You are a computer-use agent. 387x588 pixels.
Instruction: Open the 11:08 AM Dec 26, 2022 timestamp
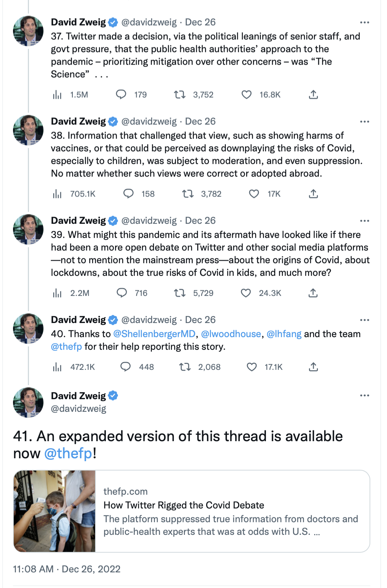coord(67,569)
